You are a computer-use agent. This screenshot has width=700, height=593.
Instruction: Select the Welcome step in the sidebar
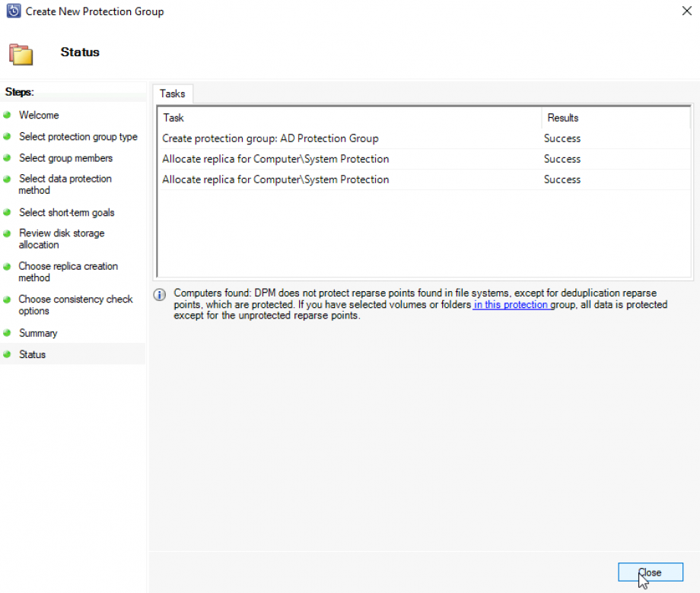point(38,115)
